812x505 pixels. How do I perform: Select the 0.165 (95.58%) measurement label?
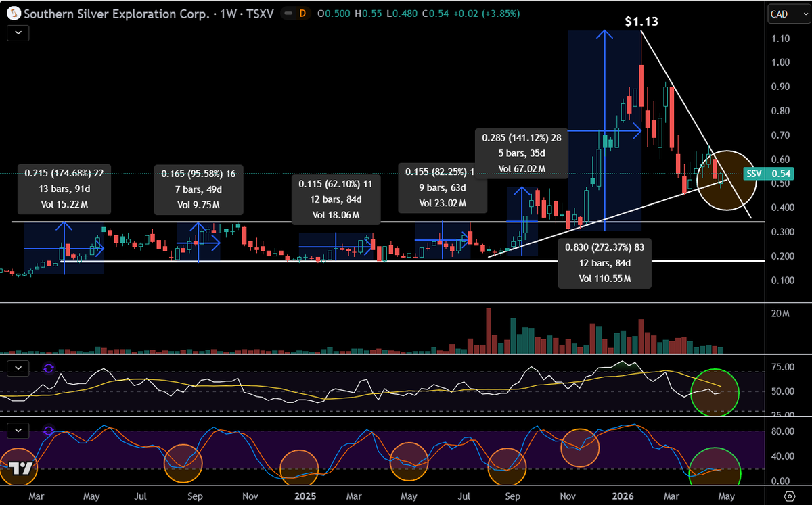click(199, 189)
